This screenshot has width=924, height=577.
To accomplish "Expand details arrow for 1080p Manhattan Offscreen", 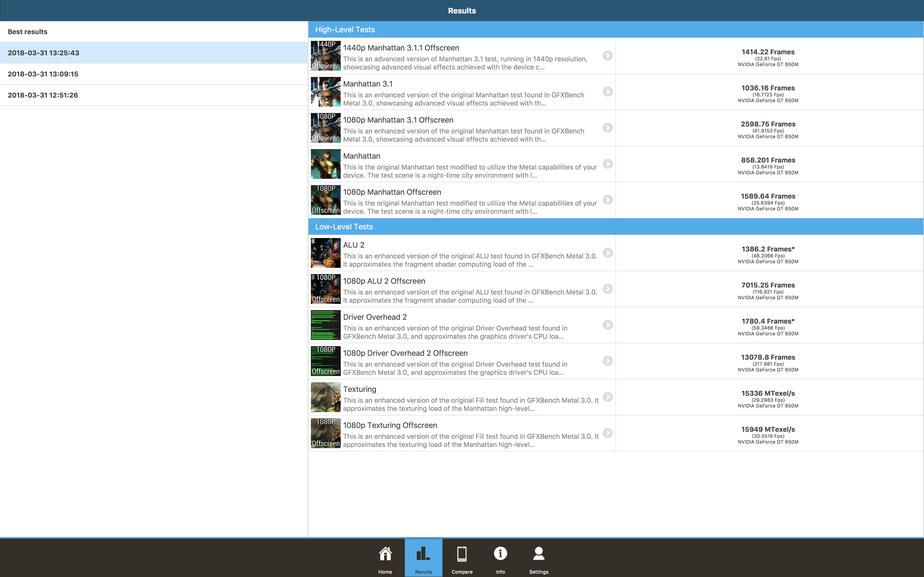I will point(608,200).
